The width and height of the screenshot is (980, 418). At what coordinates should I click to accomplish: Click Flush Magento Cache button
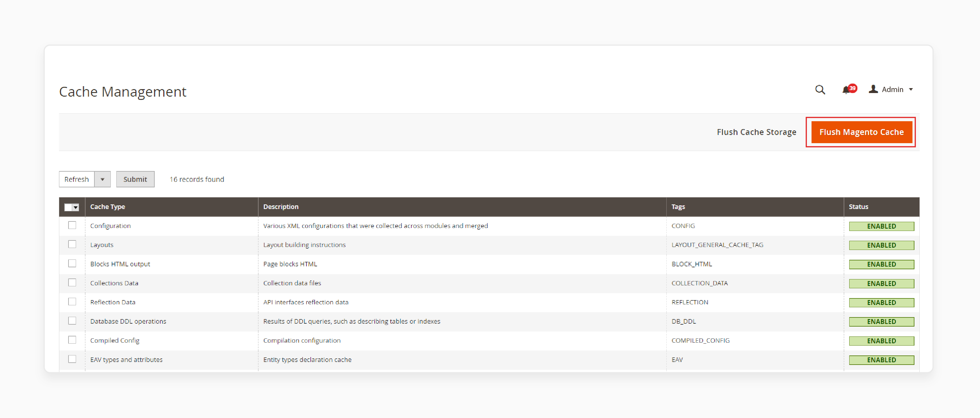point(861,132)
